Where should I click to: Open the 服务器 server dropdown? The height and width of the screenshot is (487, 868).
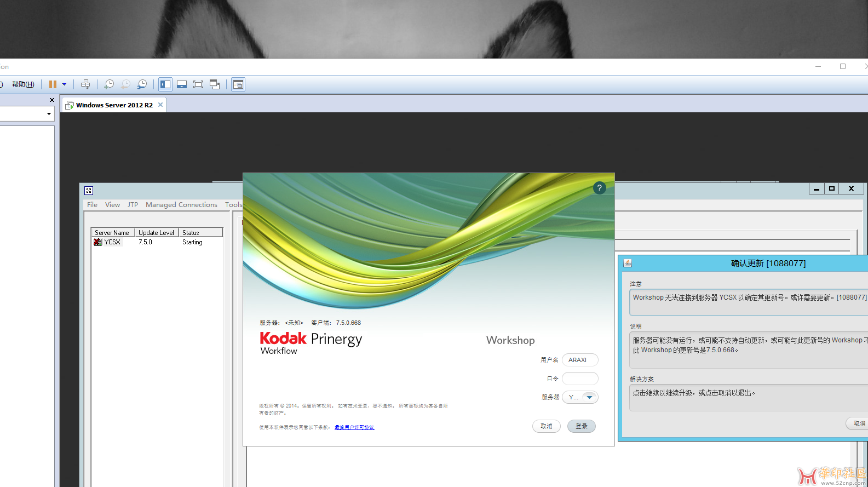(590, 397)
